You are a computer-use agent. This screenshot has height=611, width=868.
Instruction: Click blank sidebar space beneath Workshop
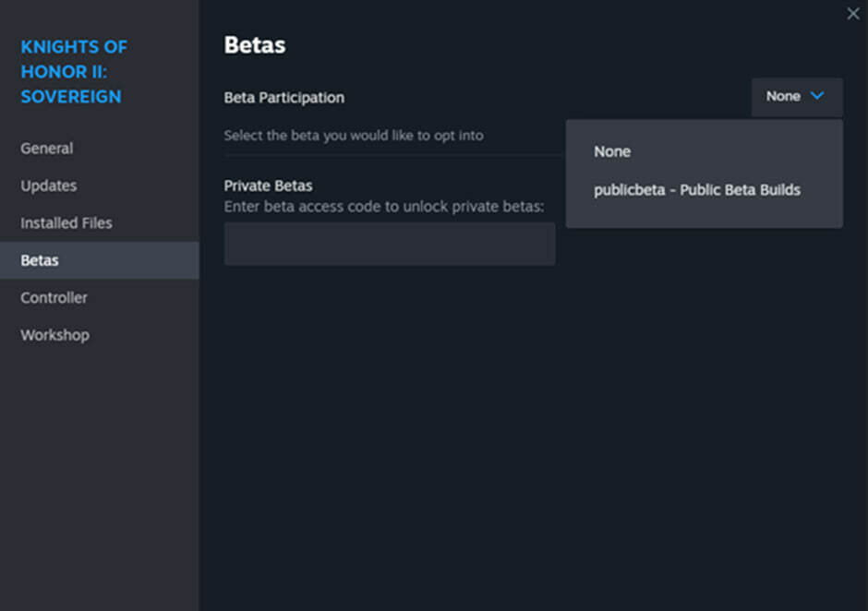point(99,476)
